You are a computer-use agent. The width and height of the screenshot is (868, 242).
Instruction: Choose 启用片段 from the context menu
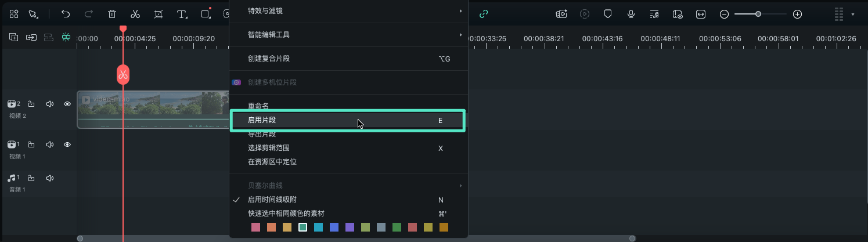(x=347, y=120)
